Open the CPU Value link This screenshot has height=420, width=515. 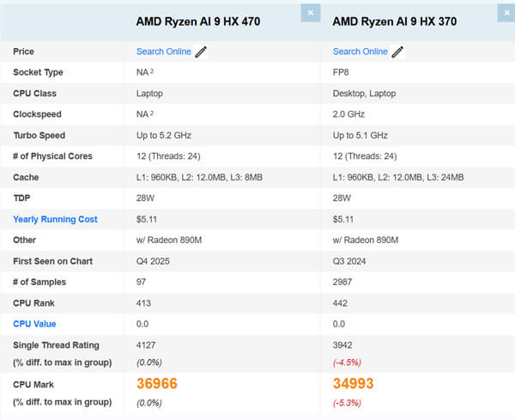(x=34, y=324)
